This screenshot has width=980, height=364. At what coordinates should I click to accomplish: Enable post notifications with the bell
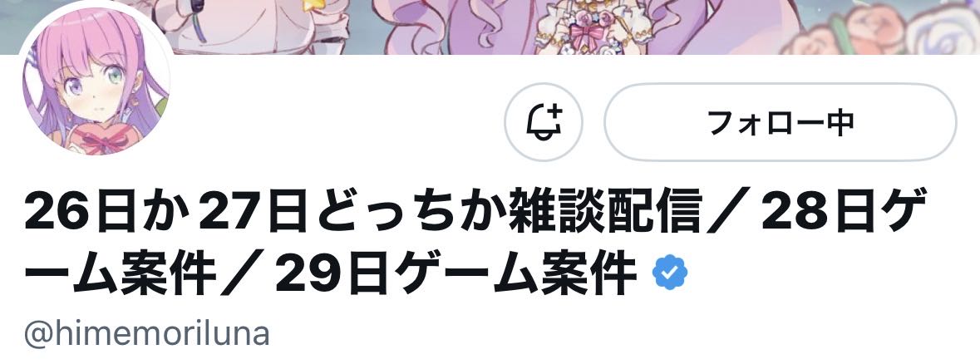click(x=543, y=122)
